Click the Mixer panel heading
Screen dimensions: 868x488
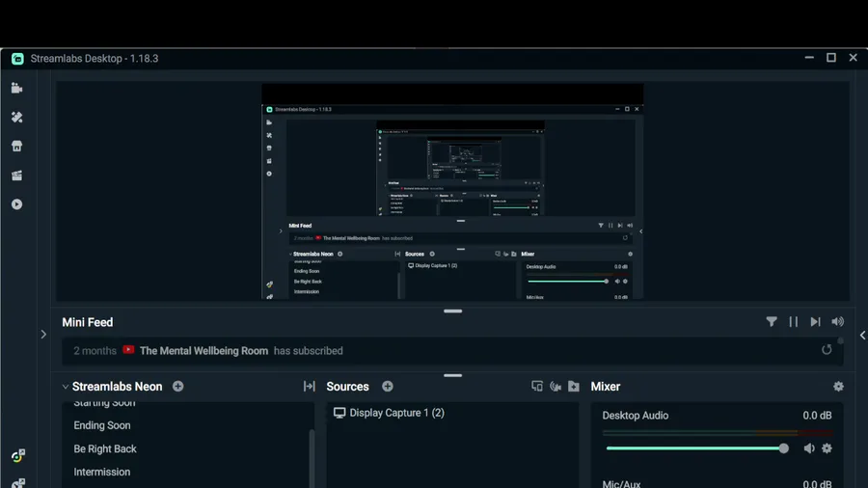605,387
